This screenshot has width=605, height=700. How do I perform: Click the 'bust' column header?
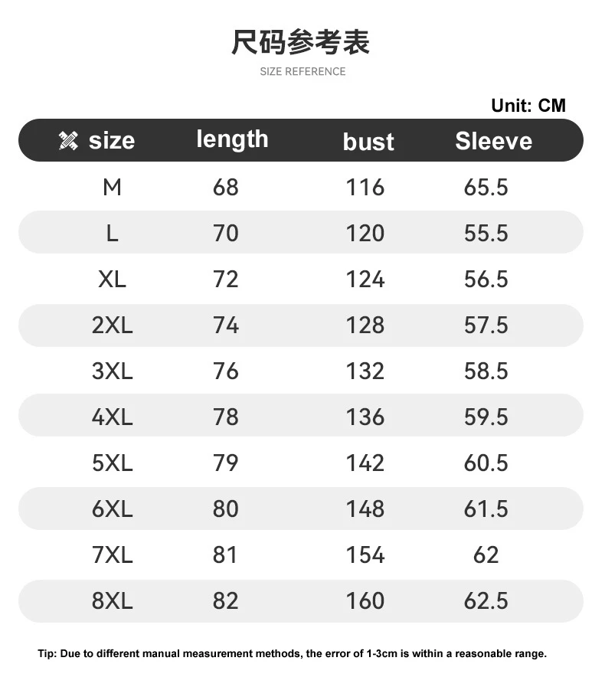[x=368, y=142]
